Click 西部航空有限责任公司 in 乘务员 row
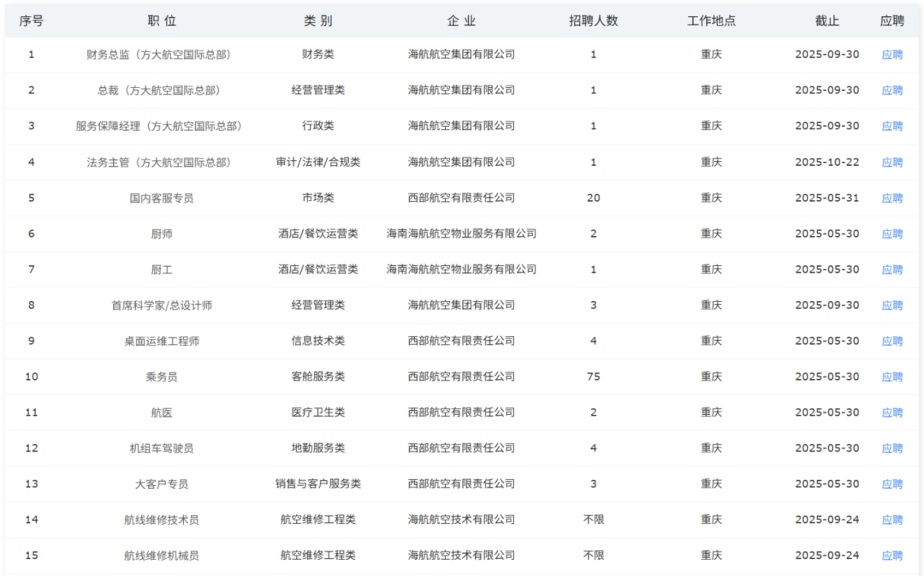Screen dimensions: 924x576 point(461,376)
